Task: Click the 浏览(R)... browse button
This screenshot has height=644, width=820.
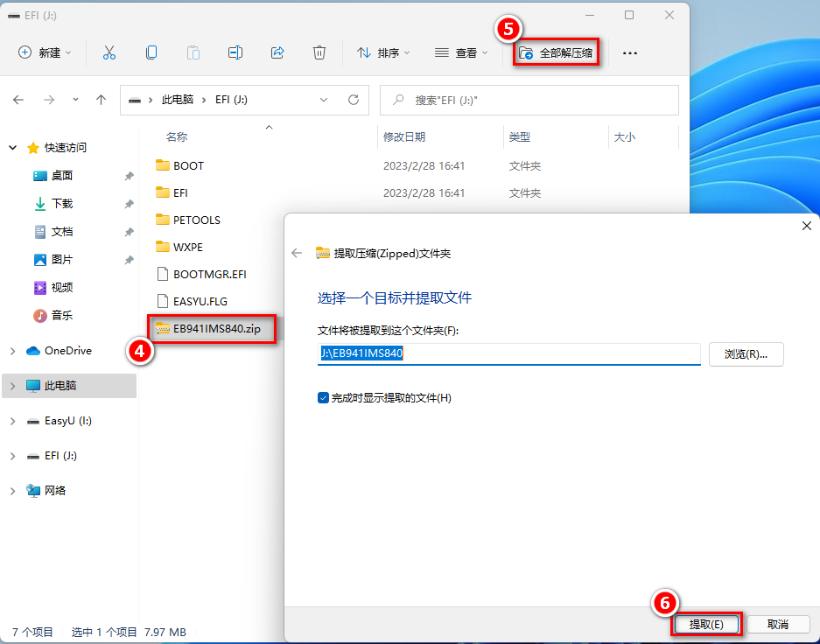Action: [746, 353]
